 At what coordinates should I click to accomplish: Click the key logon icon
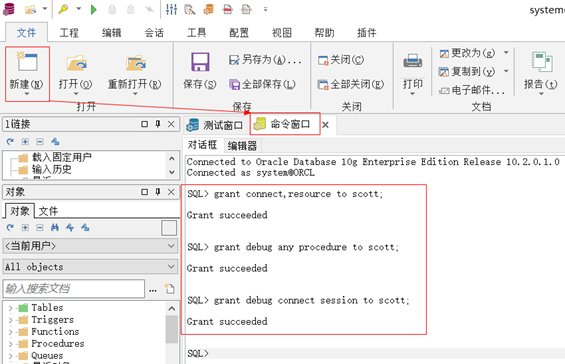point(63,9)
